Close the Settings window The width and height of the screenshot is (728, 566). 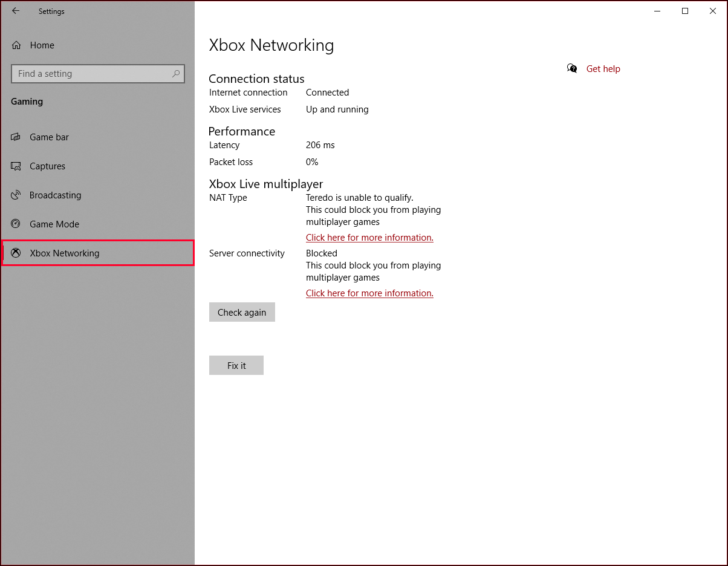coord(713,11)
